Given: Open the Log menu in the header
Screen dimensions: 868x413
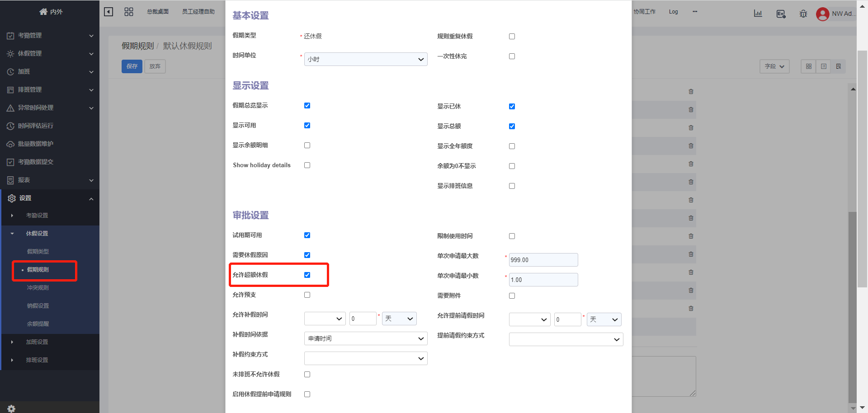Looking at the screenshot, I should pos(673,12).
